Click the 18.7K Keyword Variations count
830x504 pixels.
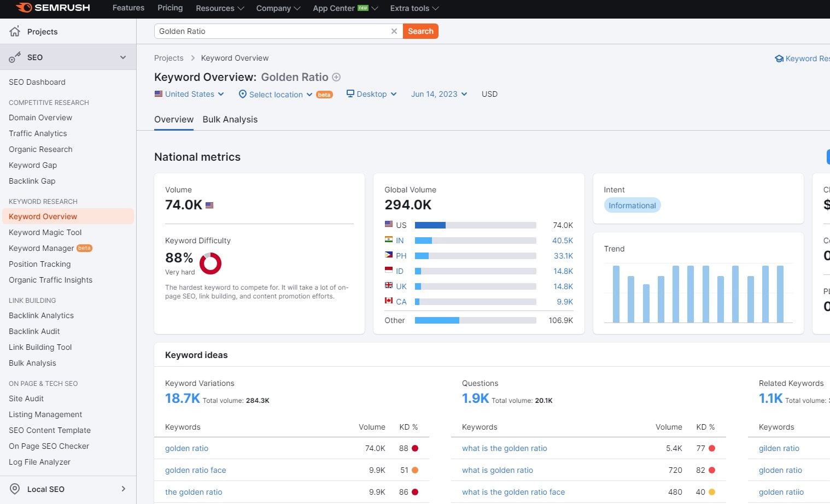coord(183,398)
